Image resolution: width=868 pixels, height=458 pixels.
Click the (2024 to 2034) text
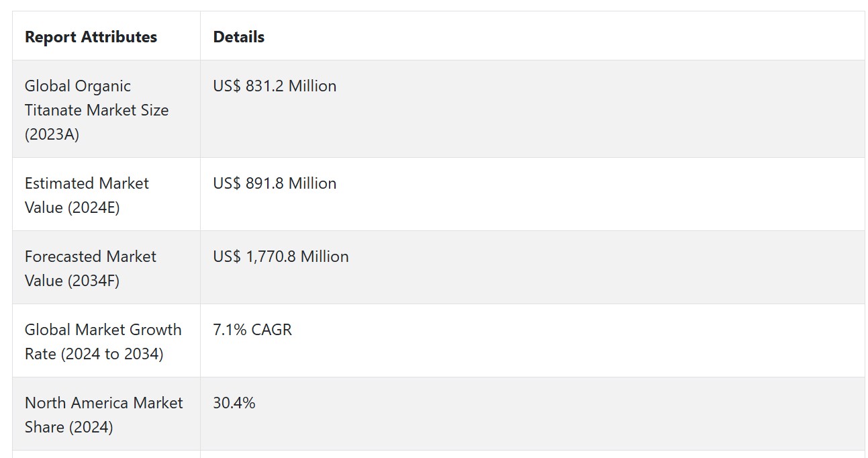click(x=112, y=354)
